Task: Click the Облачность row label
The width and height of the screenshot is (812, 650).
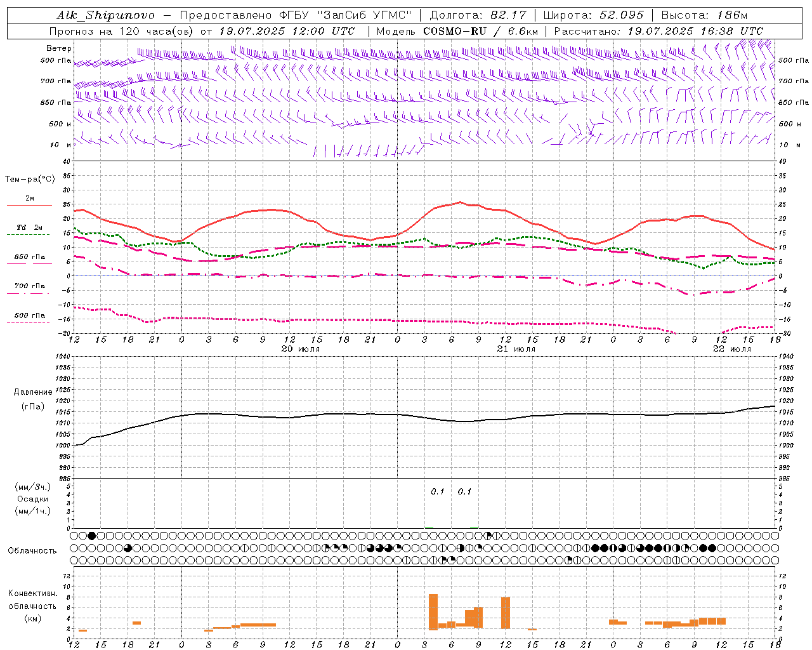Action: [x=32, y=551]
